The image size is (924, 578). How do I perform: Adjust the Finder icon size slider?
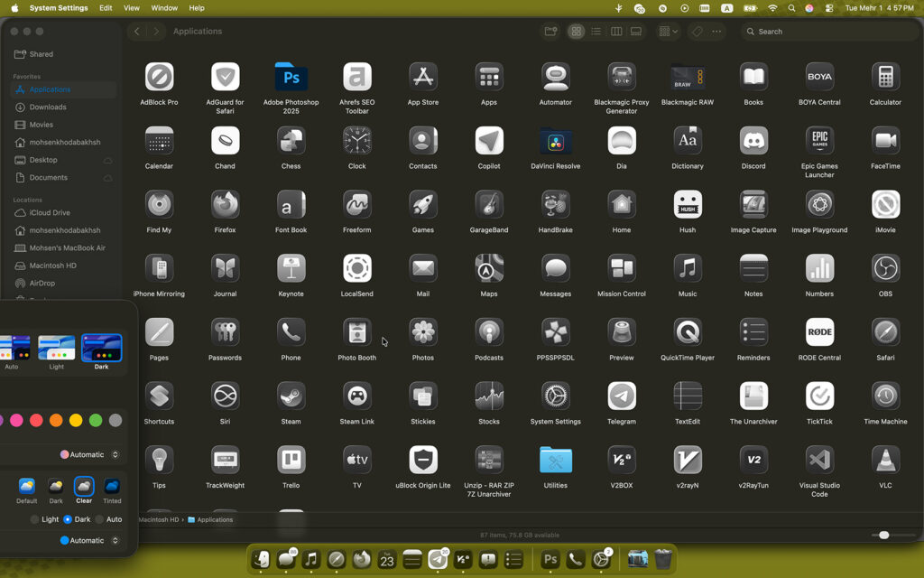coord(883,535)
